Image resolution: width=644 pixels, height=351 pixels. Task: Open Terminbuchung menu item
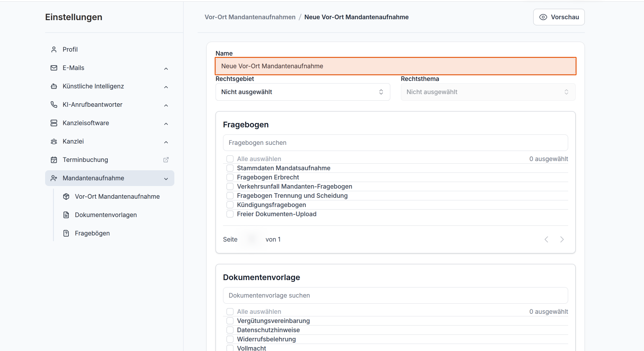[x=110, y=160]
